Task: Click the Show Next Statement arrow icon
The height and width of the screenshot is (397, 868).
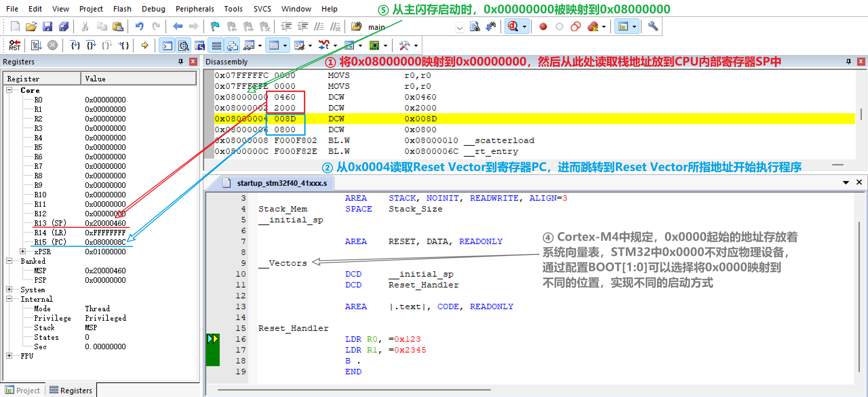Action: [x=145, y=45]
